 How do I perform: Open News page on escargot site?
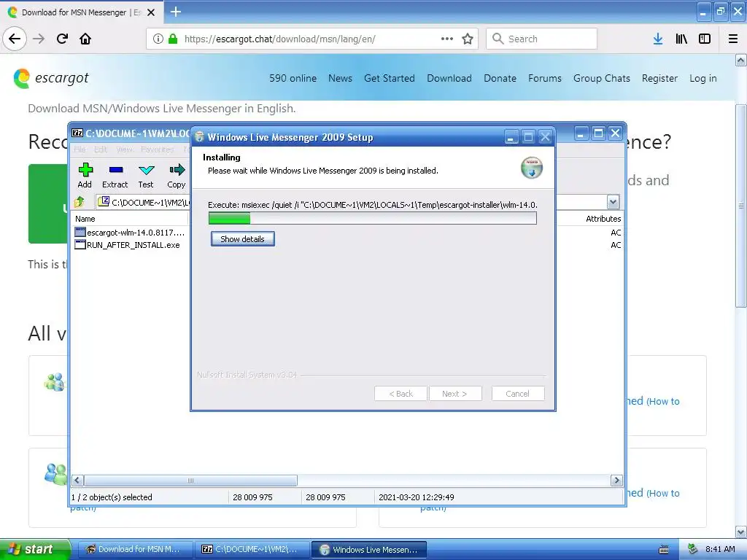[x=340, y=78]
